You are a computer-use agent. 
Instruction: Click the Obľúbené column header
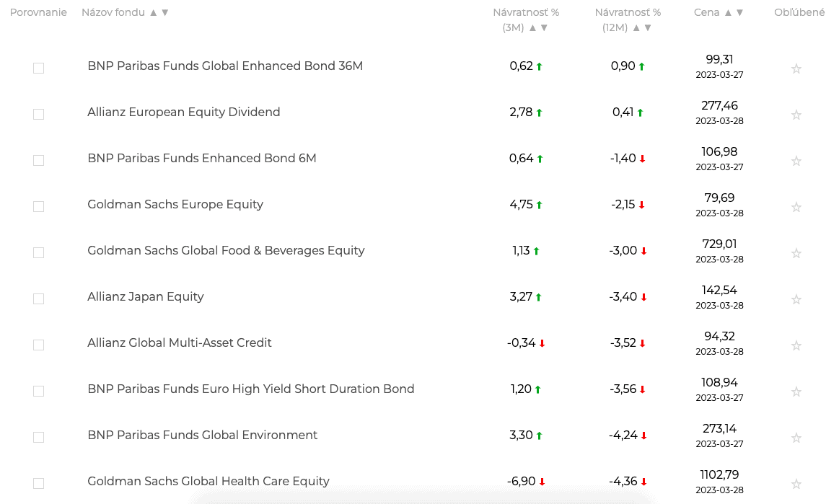click(x=799, y=13)
